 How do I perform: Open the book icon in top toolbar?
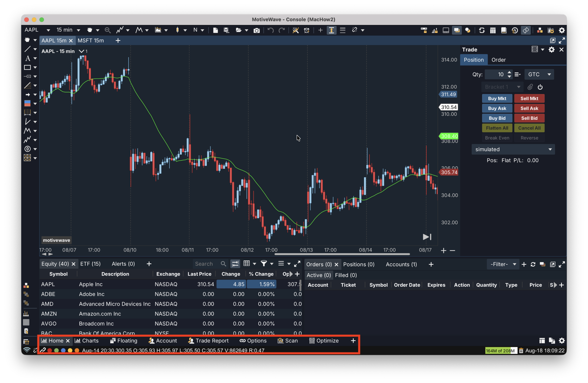(x=504, y=30)
